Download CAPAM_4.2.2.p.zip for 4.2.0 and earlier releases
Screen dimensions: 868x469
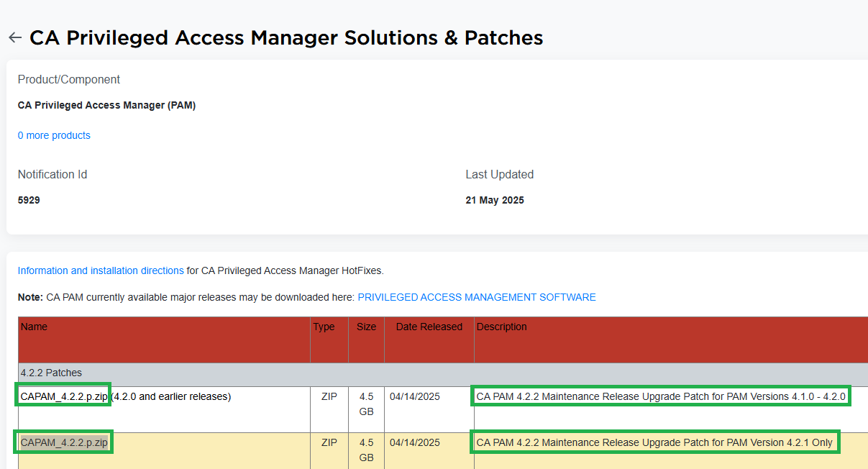64,396
